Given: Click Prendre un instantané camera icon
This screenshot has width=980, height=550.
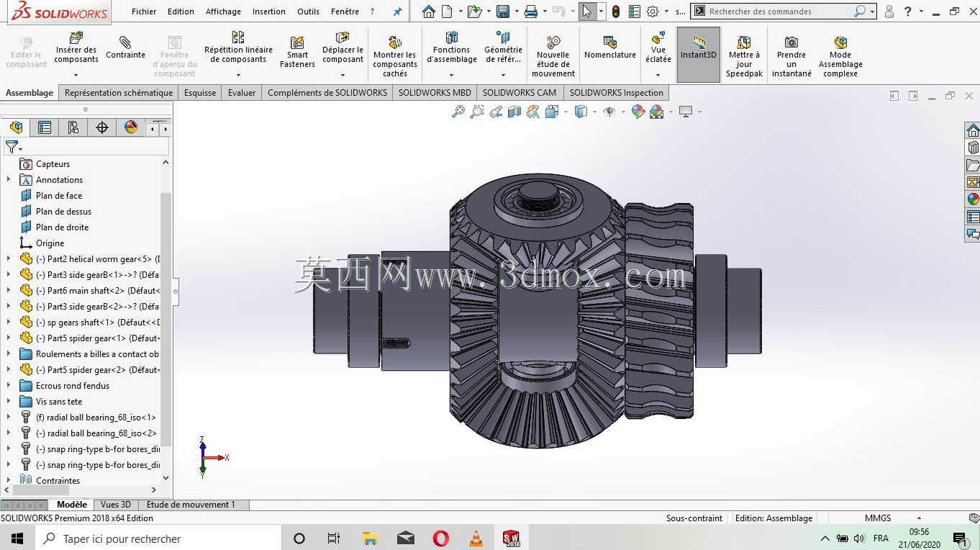Looking at the screenshot, I should [791, 42].
